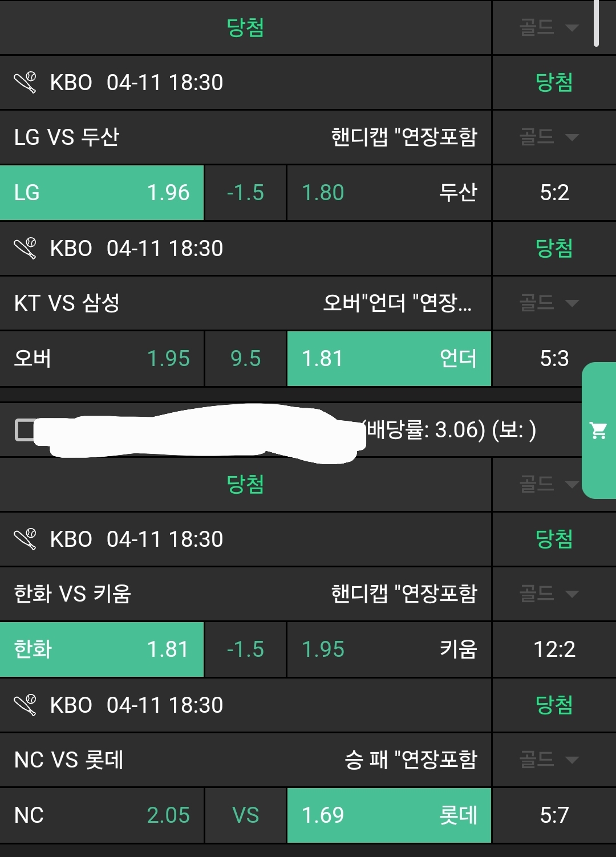
Task: Select the 두산 1.80 odds option
Action: [389, 193]
